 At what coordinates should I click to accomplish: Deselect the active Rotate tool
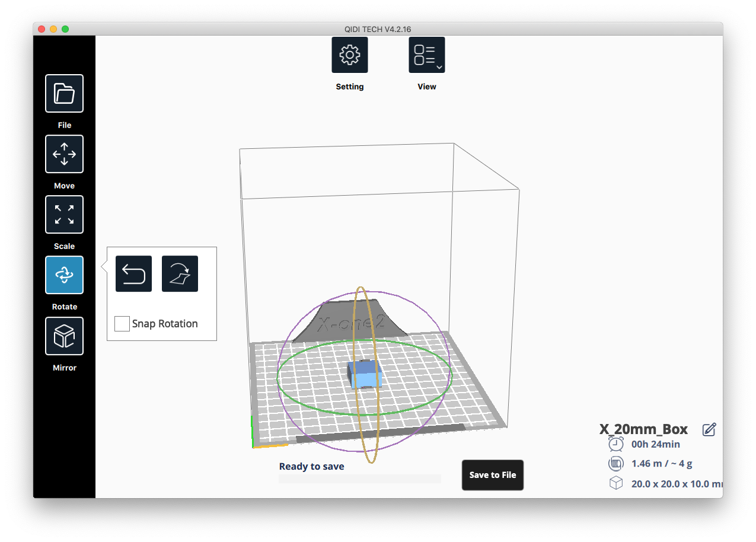coord(64,275)
